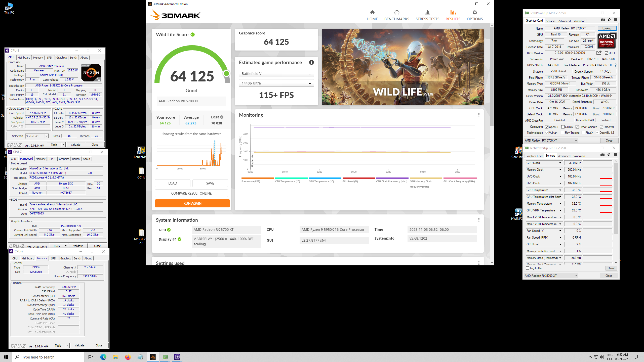This screenshot has height=362, width=644.
Task: Open the Windows Start menu
Action: (x=6, y=357)
